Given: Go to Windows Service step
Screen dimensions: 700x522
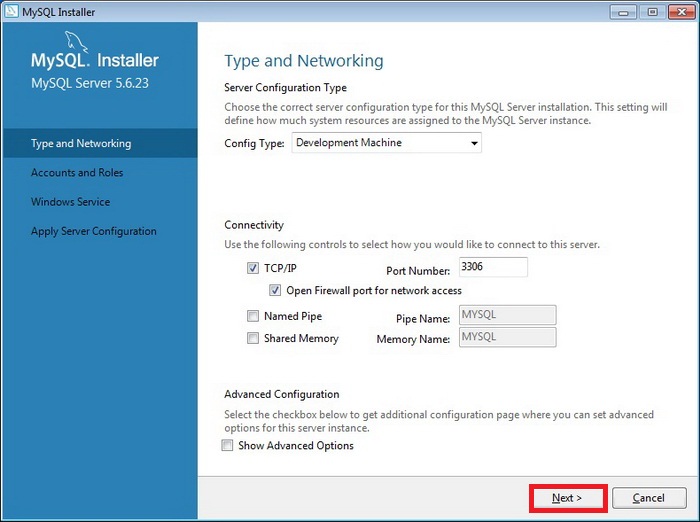Looking at the screenshot, I should pos(71,202).
